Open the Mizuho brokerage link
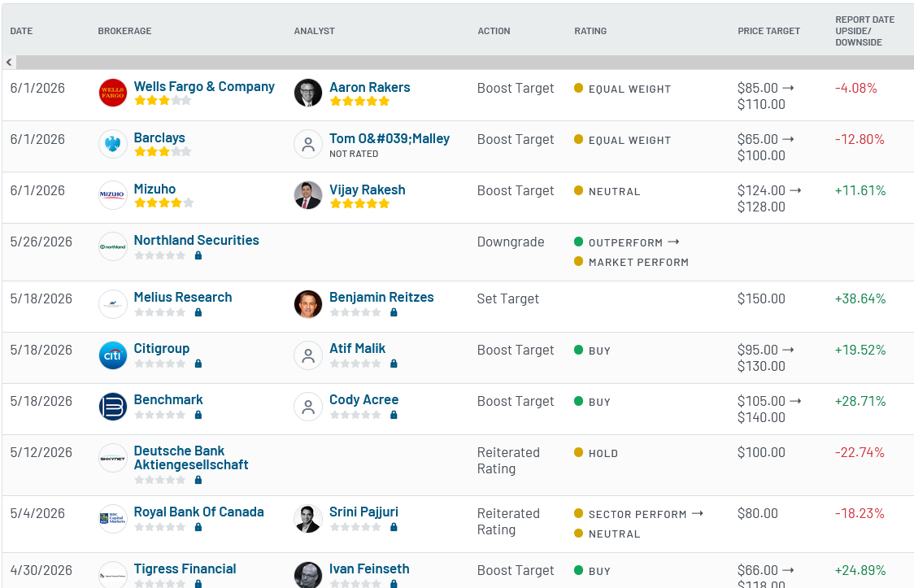914x588 pixels. coord(155,189)
